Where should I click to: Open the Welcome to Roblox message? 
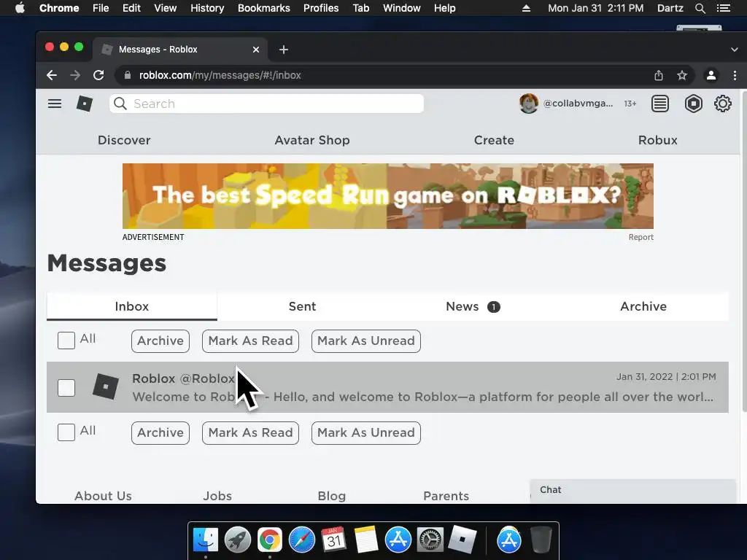pos(388,387)
